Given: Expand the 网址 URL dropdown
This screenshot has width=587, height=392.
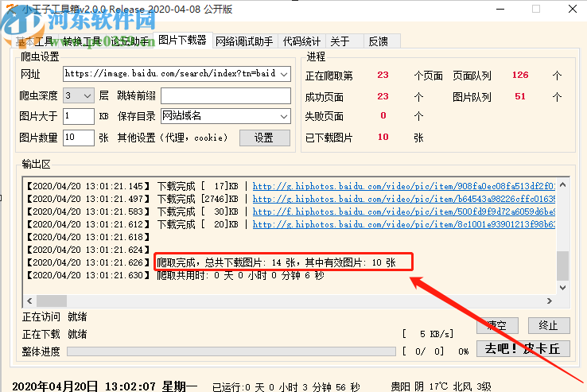Looking at the screenshot, I should click(x=284, y=74).
